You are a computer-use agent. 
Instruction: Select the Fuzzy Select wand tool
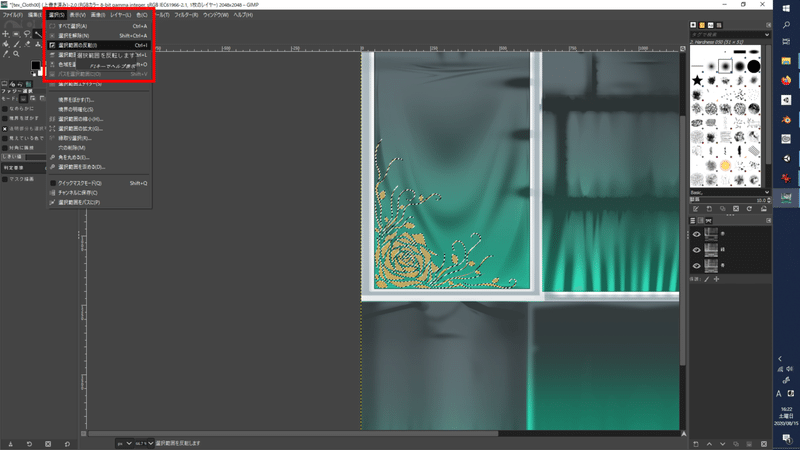coord(38,34)
